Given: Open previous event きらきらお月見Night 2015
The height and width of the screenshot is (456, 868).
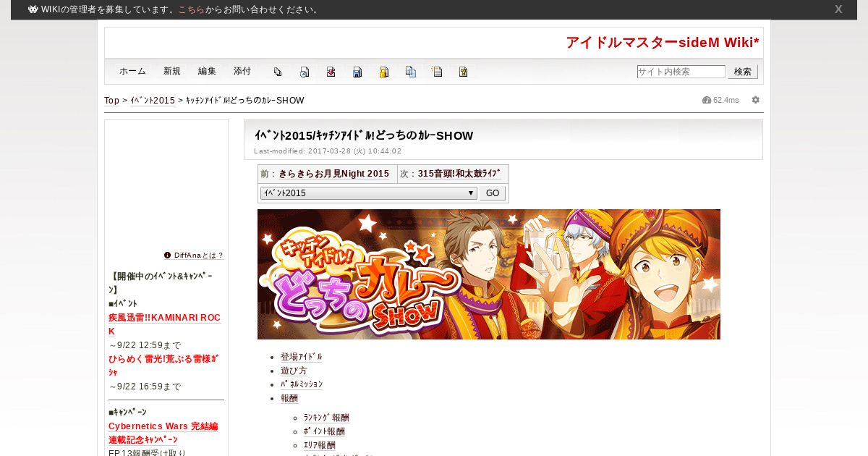Looking at the screenshot, I should [x=334, y=174].
